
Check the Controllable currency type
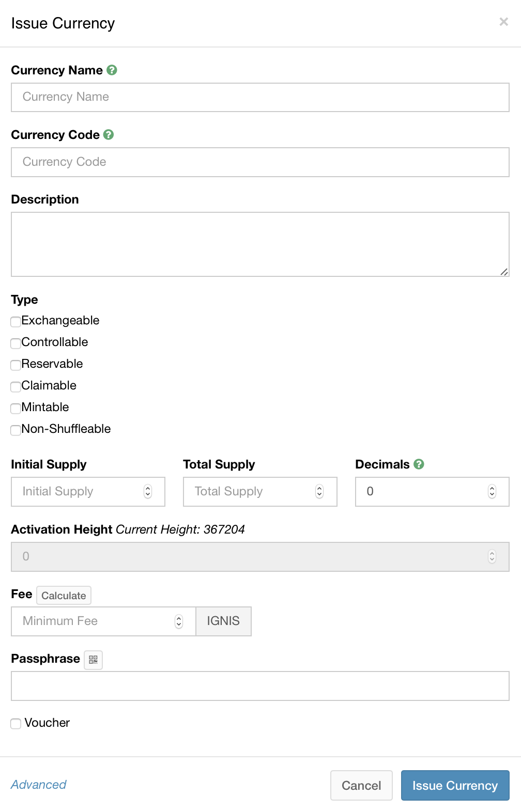16,343
